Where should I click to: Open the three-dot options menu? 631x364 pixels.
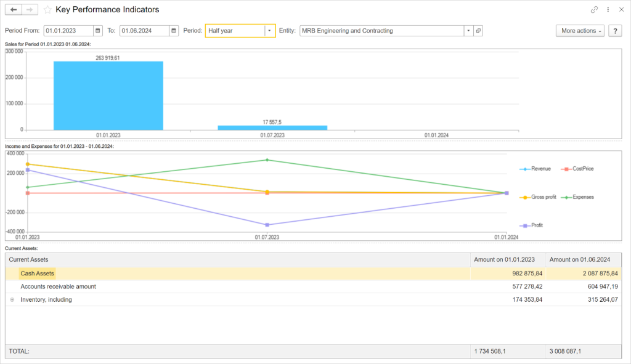pos(608,10)
